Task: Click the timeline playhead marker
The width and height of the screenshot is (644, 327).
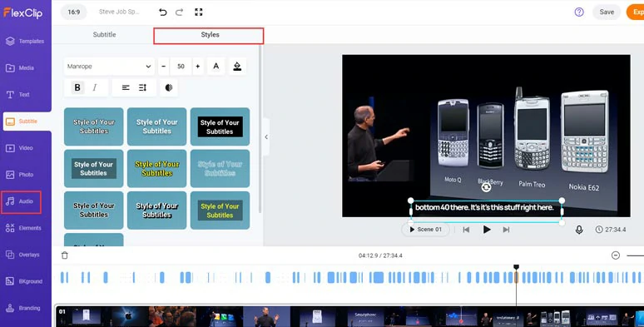Action: click(x=516, y=267)
